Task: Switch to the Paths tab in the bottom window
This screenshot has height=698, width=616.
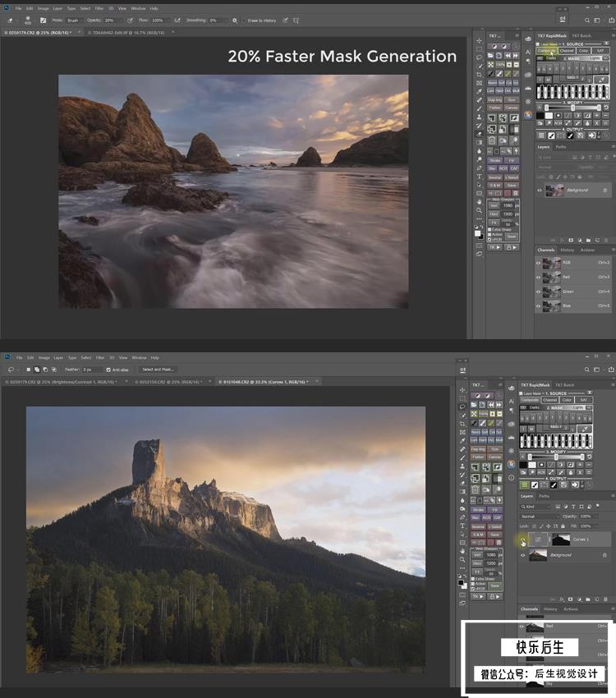Action: coord(545,496)
